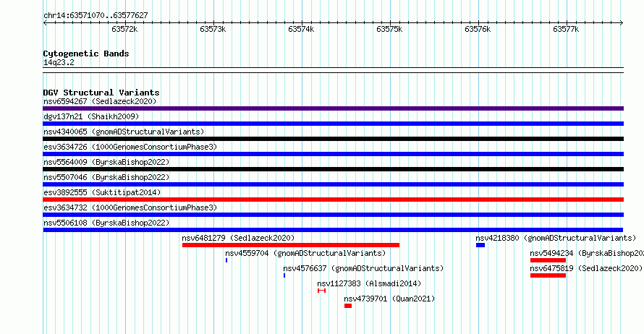Click the chr14:63571070..63577627 coordinates text
This screenshot has width=644, height=334.
click(96, 15)
